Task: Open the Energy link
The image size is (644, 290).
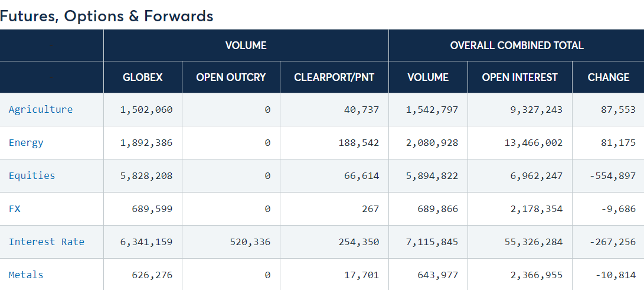Action: click(x=26, y=142)
